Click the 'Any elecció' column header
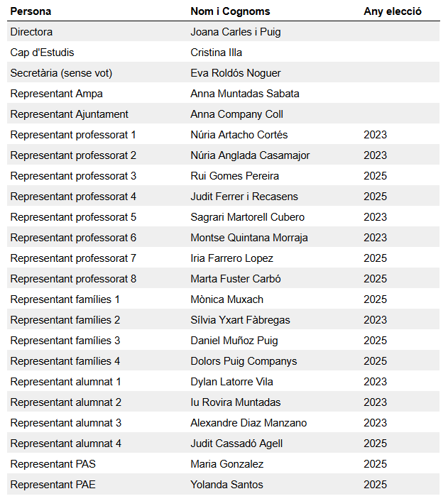The width and height of the screenshot is (448, 501). [x=393, y=11]
